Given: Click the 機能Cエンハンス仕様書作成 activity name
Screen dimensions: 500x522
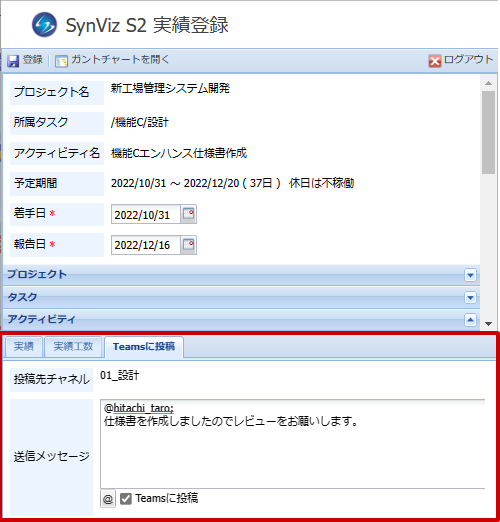Looking at the screenshot, I should click(x=179, y=153).
